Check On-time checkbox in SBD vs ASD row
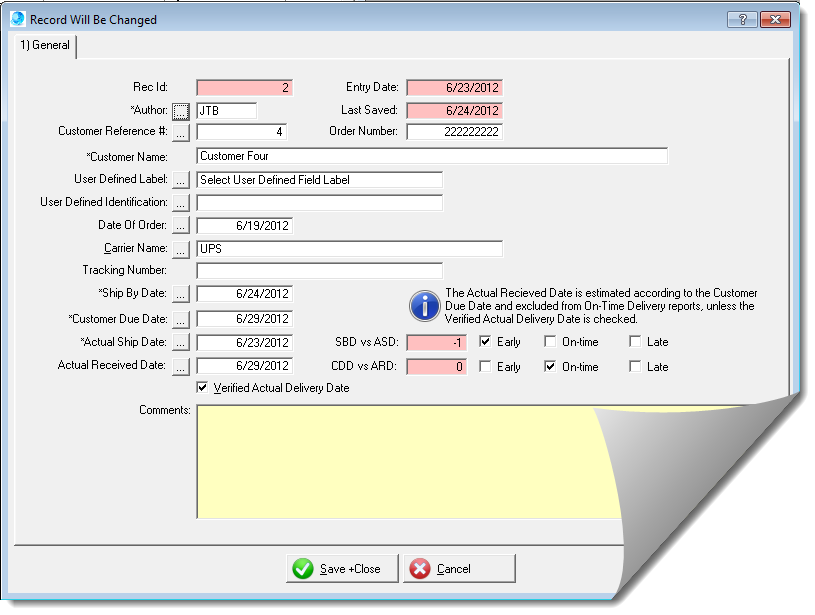This screenshot has width=815, height=615. pos(550,342)
